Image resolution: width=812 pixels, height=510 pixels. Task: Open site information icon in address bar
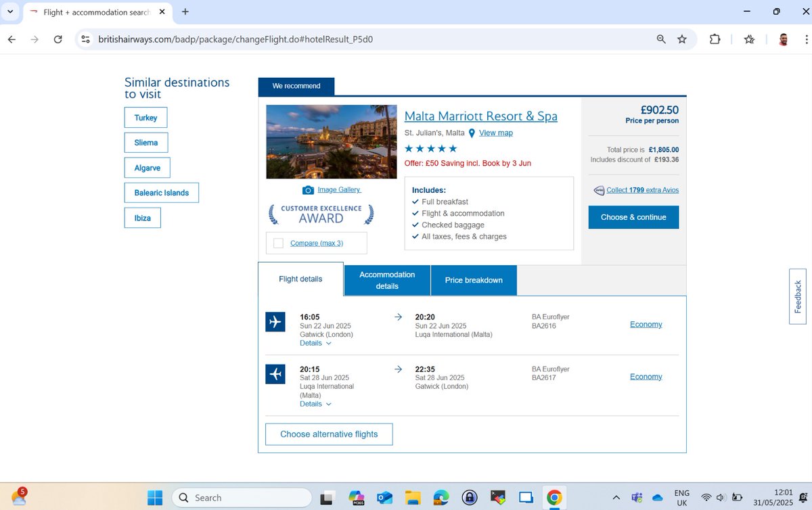tap(85, 39)
